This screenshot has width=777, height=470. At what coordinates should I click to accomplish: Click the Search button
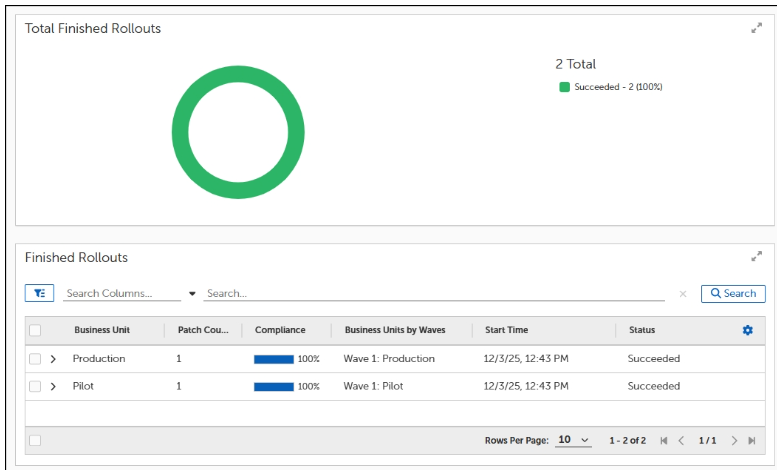733,293
